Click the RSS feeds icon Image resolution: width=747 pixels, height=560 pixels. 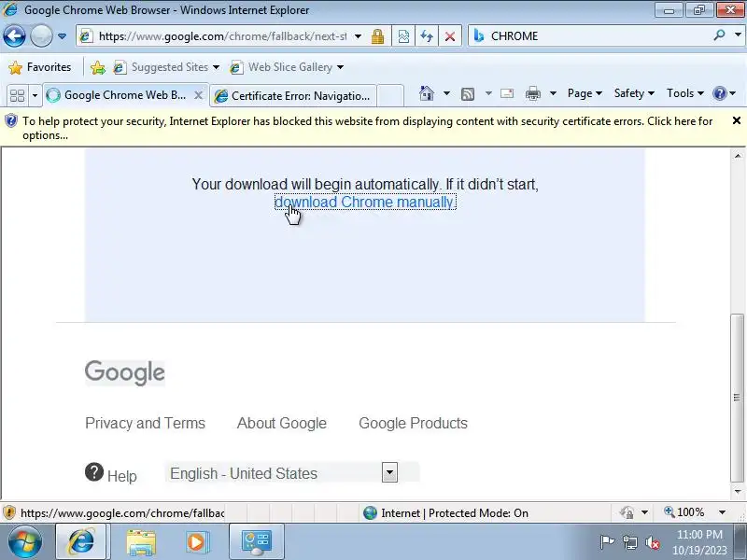point(468,94)
